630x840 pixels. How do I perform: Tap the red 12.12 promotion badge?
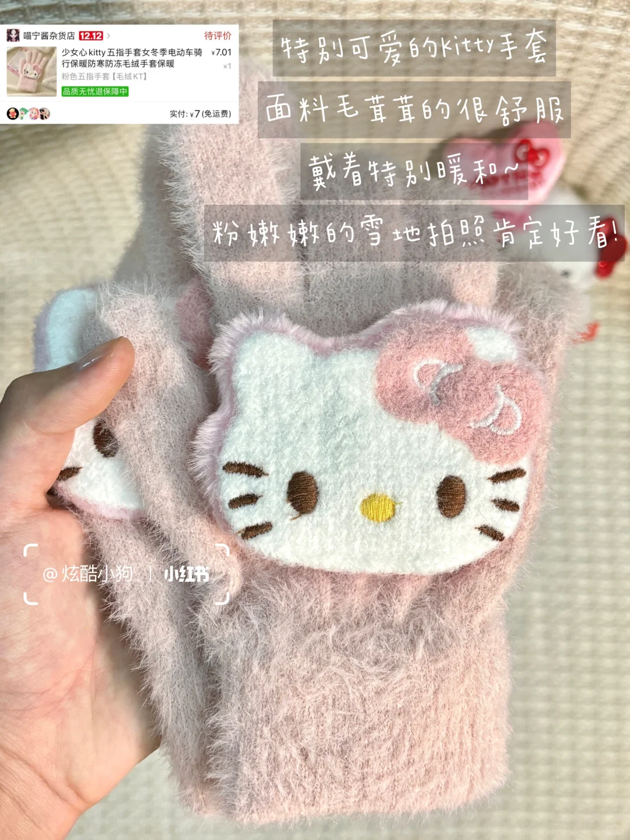coord(91,36)
